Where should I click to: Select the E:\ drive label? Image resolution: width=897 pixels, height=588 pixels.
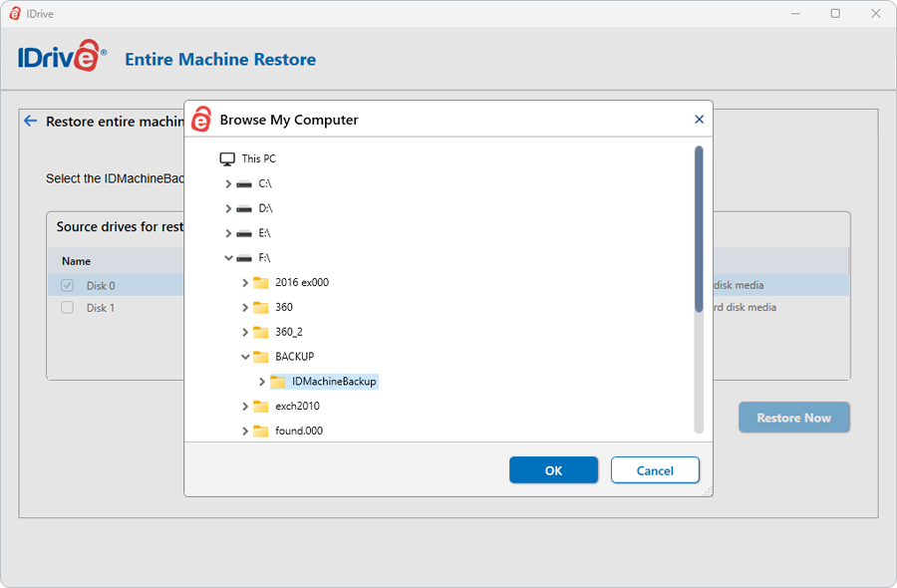tap(264, 233)
